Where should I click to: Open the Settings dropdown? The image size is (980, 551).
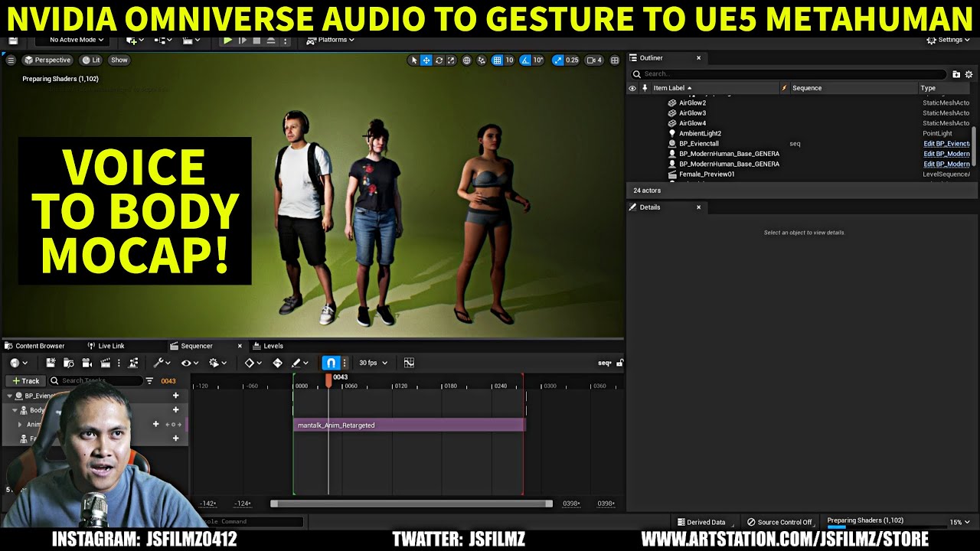[948, 40]
